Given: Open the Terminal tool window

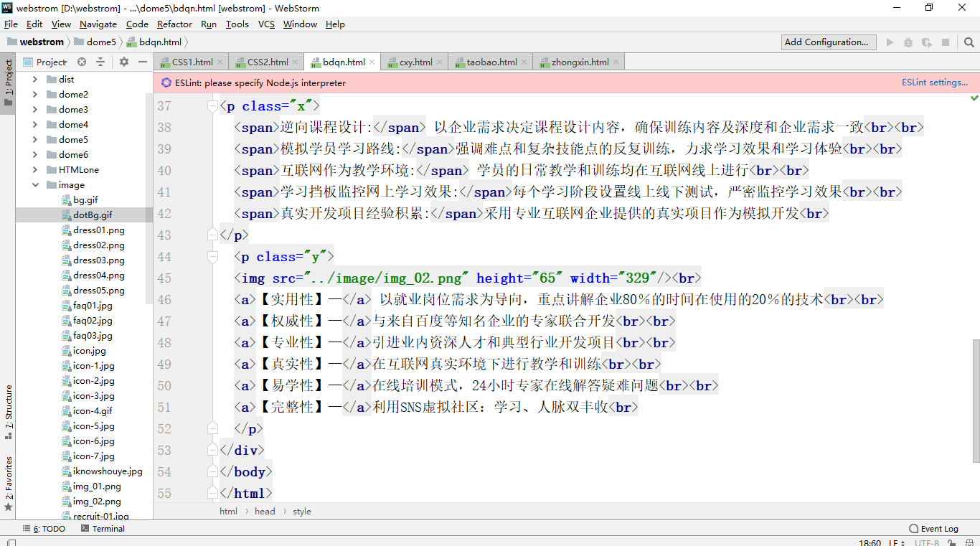Looking at the screenshot, I should click(x=103, y=529).
